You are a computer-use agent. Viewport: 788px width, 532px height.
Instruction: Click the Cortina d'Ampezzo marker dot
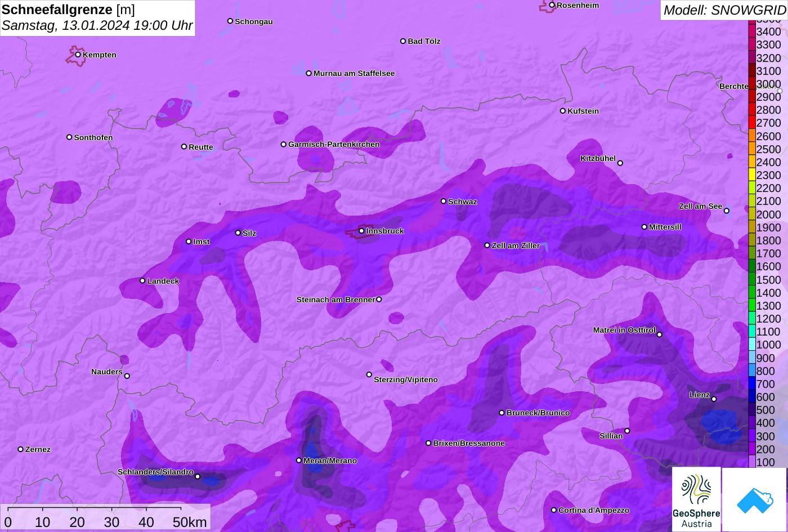(x=554, y=510)
